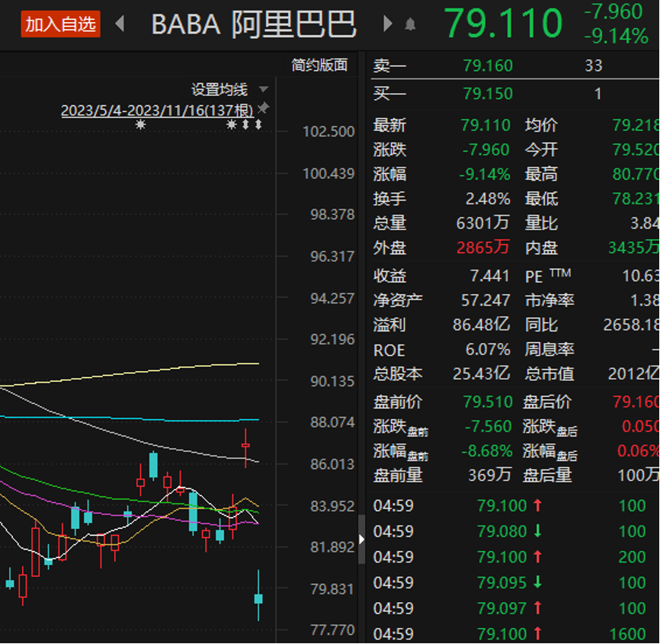Click the 同比 label

541,325
